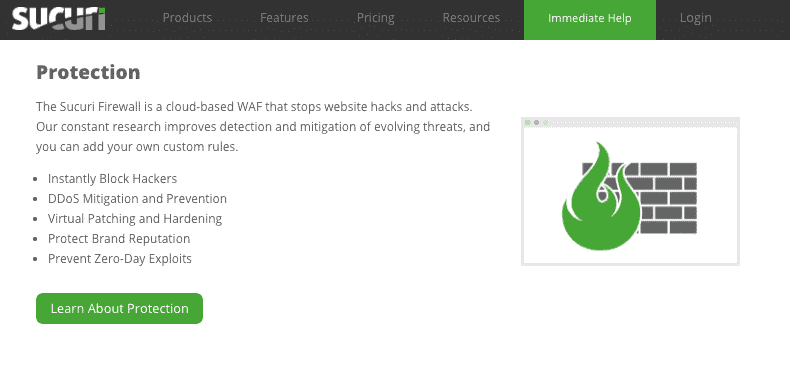Click the Learn About Protection button
This screenshot has width=790, height=375.
pos(119,308)
